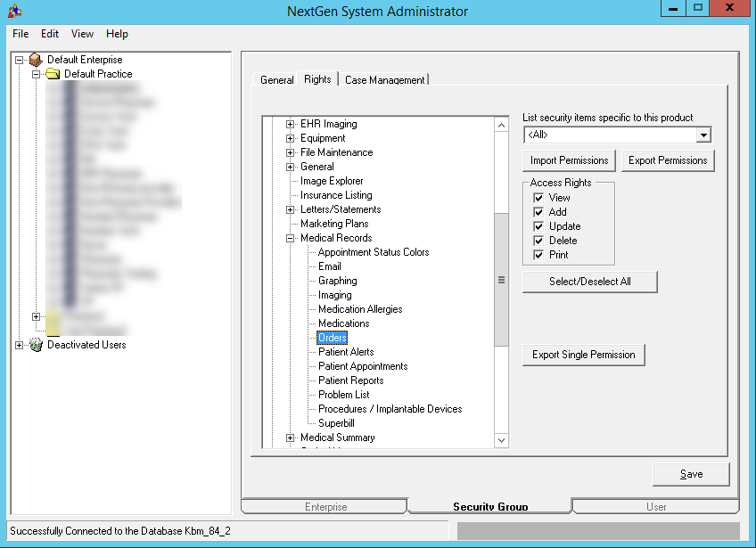This screenshot has width=756, height=548.
Task: Toggle the Update access right checkbox
Action: pos(538,226)
